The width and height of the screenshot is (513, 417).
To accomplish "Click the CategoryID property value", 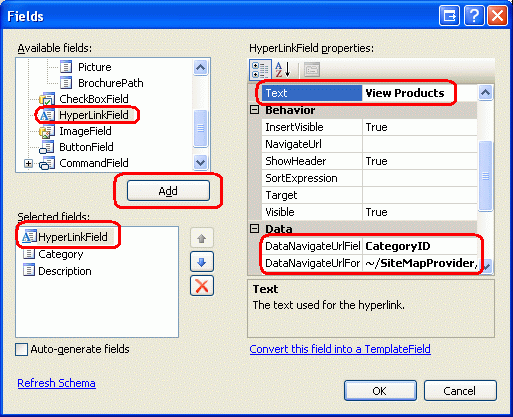I will pos(420,246).
